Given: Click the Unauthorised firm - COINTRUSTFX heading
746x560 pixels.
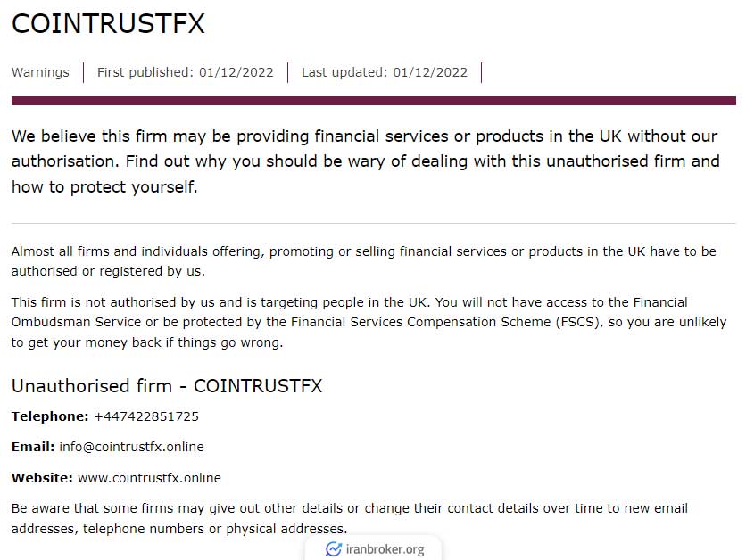Looking at the screenshot, I should pos(167,385).
